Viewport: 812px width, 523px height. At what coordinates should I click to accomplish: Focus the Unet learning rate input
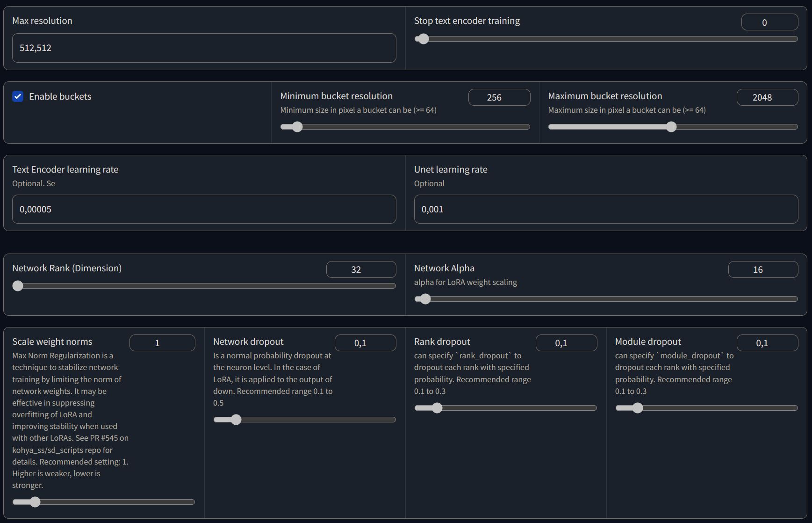[606, 209]
